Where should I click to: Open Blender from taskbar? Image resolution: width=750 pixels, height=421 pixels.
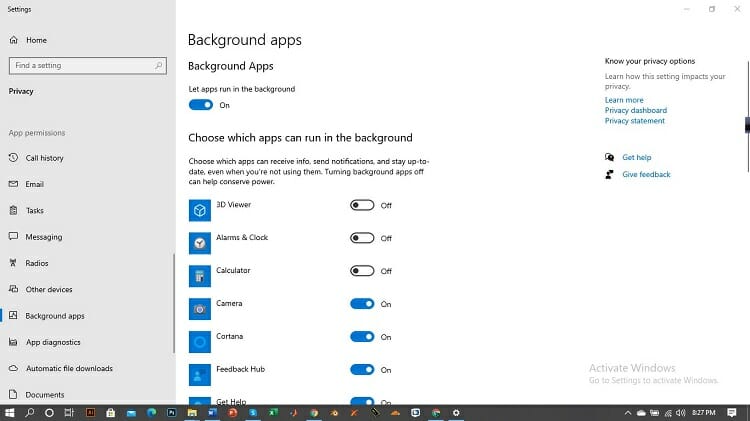(334, 412)
